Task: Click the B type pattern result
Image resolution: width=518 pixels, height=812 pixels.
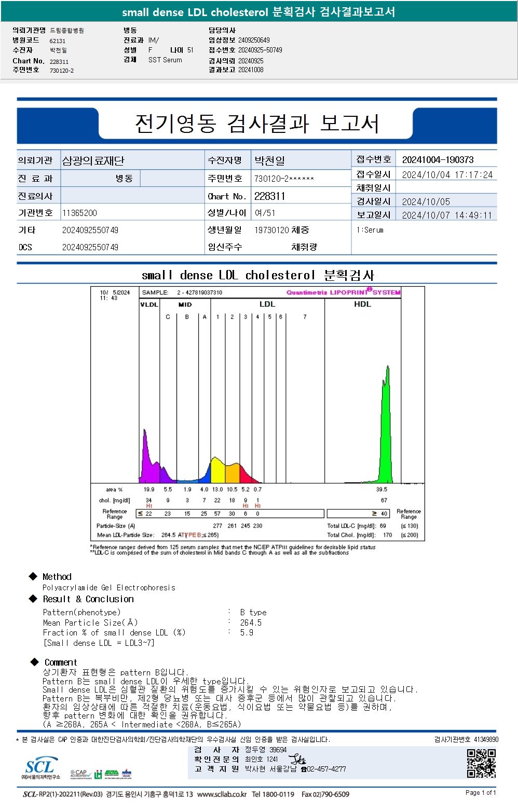Action: pyautogui.click(x=253, y=613)
